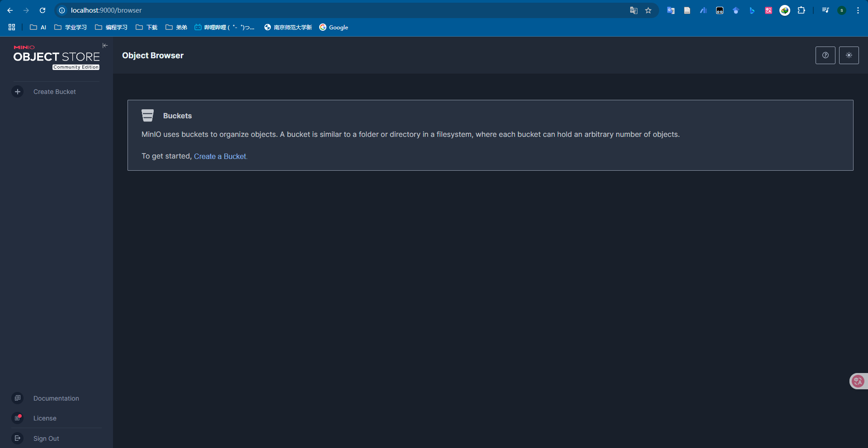
Task: Click the Buckets icon in the info panel
Action: (147, 116)
